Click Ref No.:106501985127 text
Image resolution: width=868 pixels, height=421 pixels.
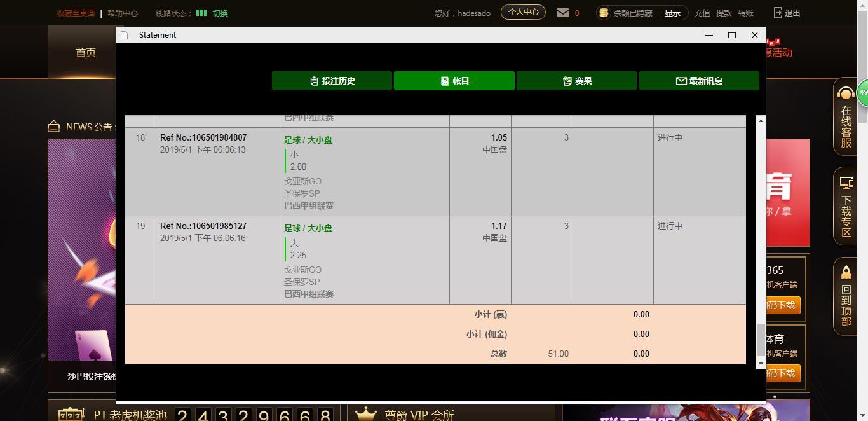coord(203,226)
